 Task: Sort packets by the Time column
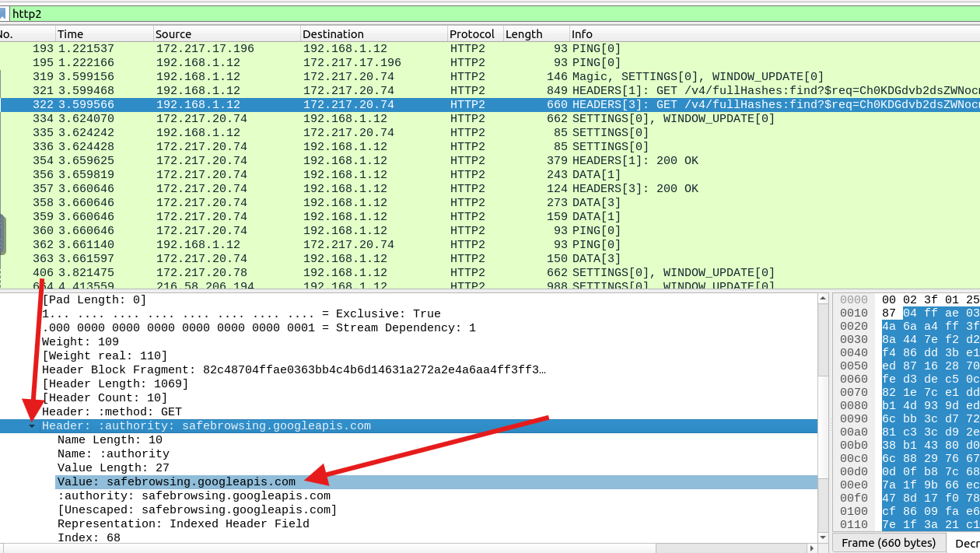pos(104,34)
